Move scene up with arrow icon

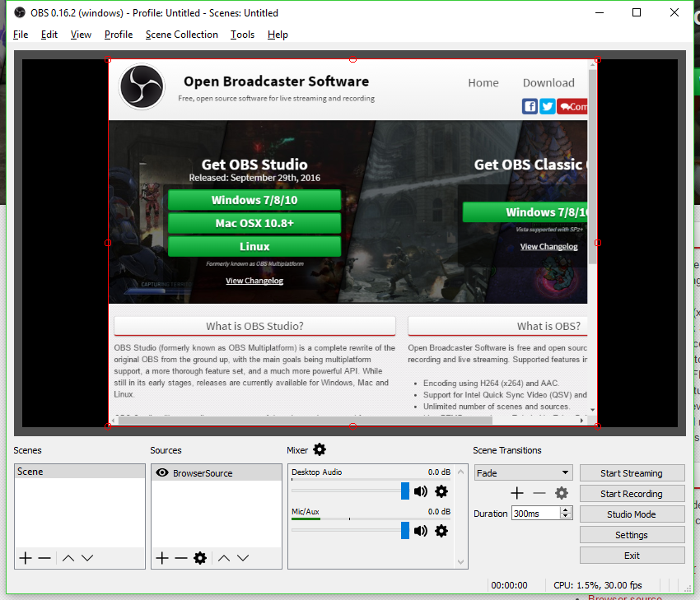(68, 558)
